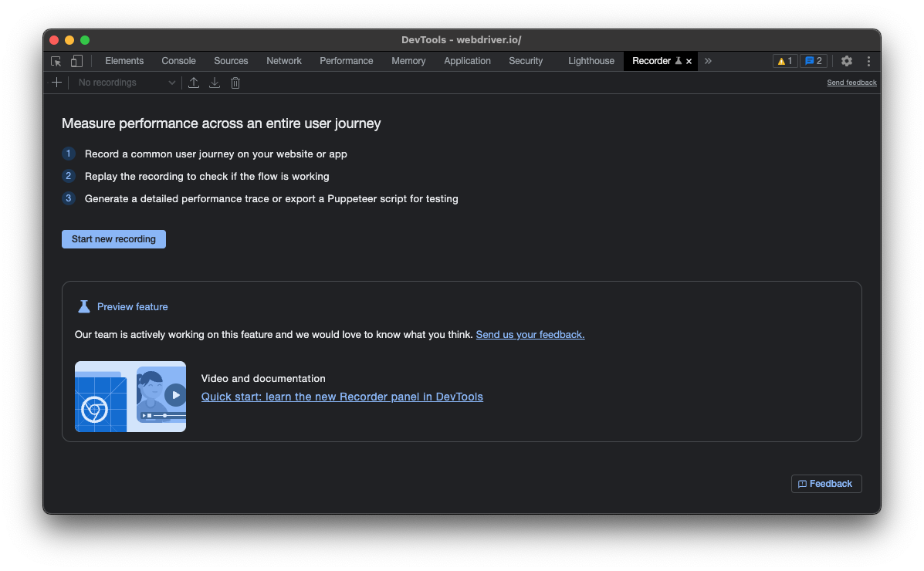
Task: Open the Memory tab
Action: (408, 61)
